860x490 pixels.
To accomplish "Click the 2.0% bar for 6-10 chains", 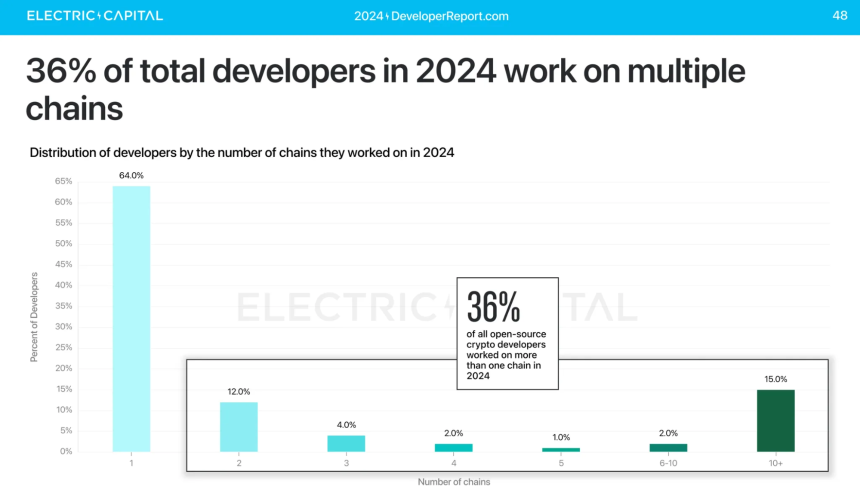I will pyautogui.click(x=668, y=448).
